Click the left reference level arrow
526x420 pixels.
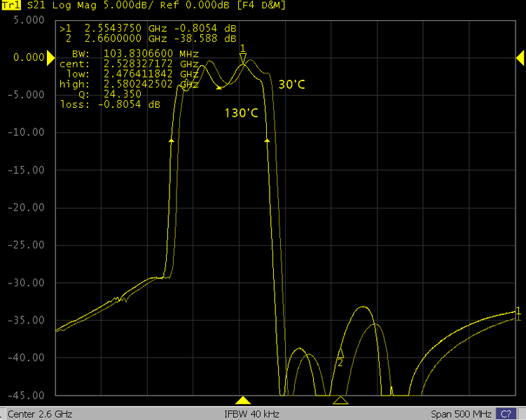tap(50, 59)
